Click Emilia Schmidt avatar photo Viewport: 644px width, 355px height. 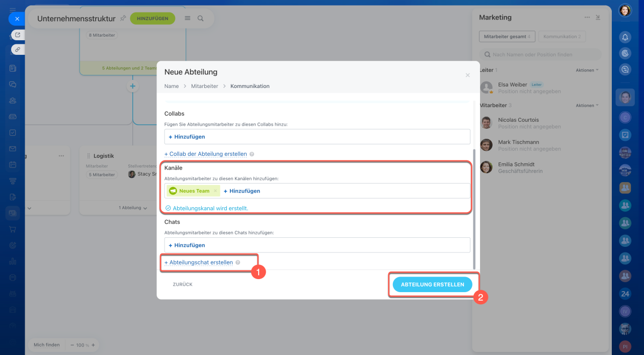click(x=486, y=167)
